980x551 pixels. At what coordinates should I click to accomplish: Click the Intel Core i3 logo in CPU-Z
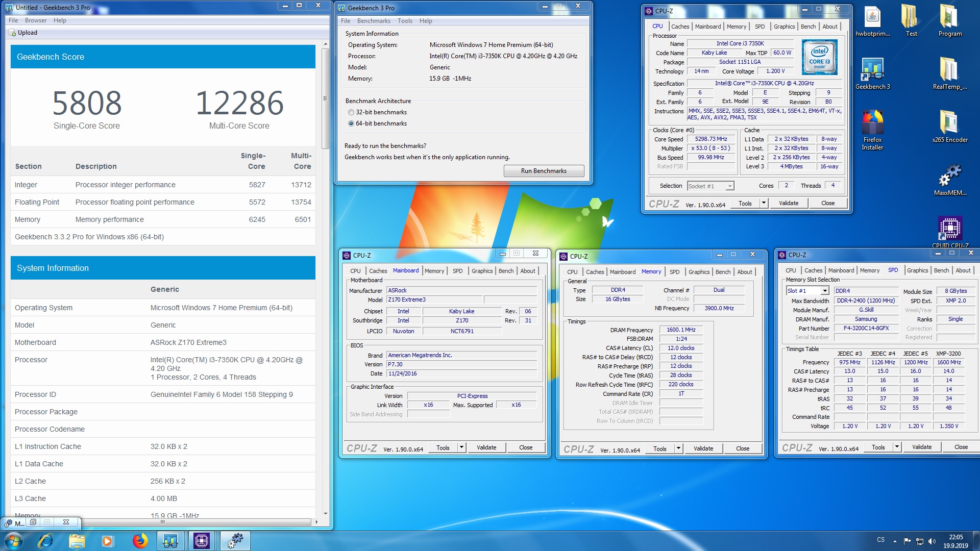click(x=820, y=57)
